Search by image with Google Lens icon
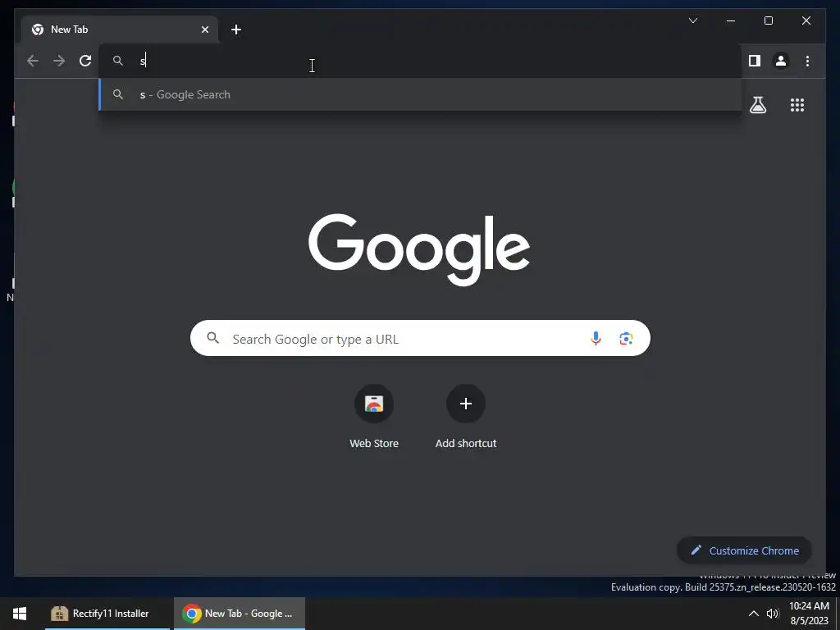Viewport: 840px width, 630px height. coord(626,338)
